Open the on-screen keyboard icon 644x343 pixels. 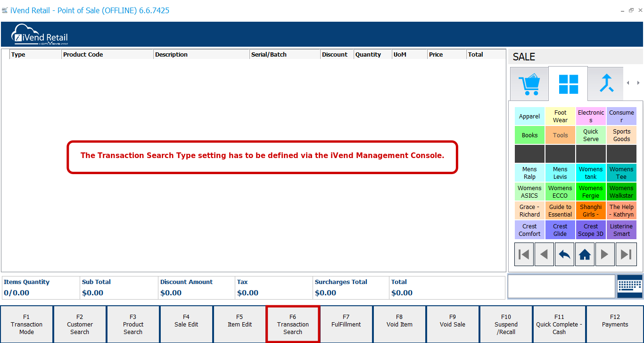(629, 286)
